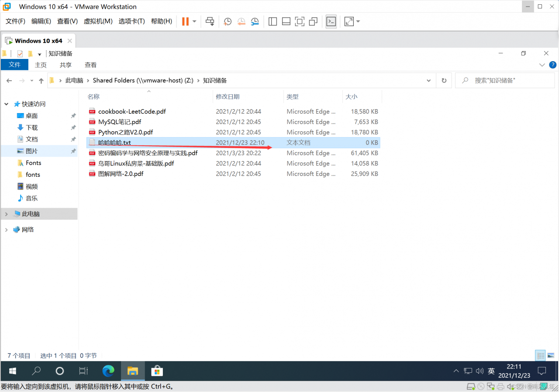Revert the VM to its previous snapshot
Viewport: 559px width, 392px height.
point(241,21)
